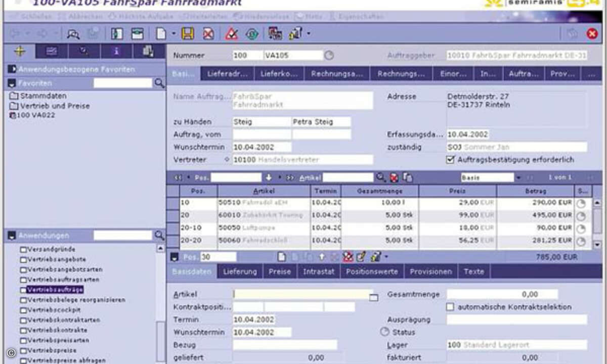This screenshot has width=607, height=364.
Task: Open dropdown arrow after position toolbar icons
Action: [386, 257]
